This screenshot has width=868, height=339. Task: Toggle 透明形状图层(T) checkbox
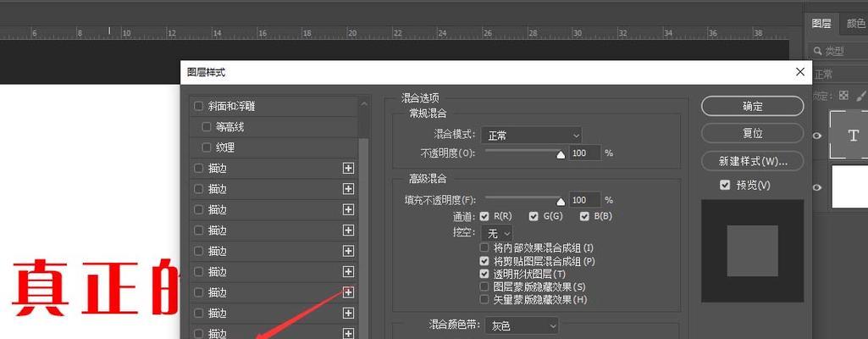coord(484,274)
